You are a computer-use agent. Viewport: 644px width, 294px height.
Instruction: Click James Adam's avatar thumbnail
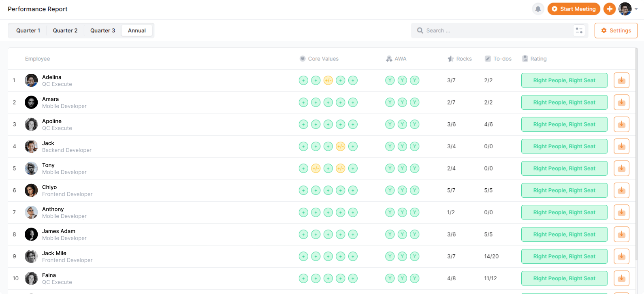pos(31,234)
